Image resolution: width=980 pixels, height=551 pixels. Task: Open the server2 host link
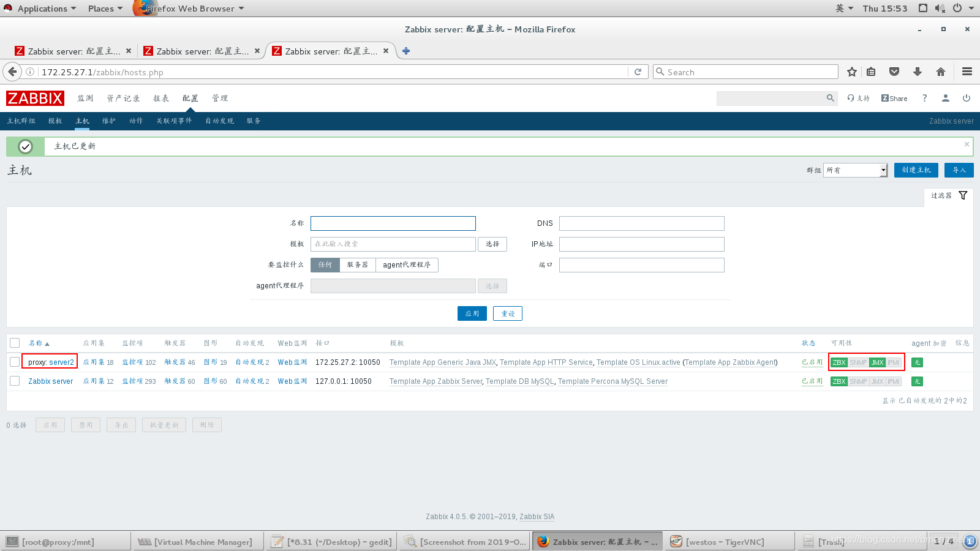(62, 362)
